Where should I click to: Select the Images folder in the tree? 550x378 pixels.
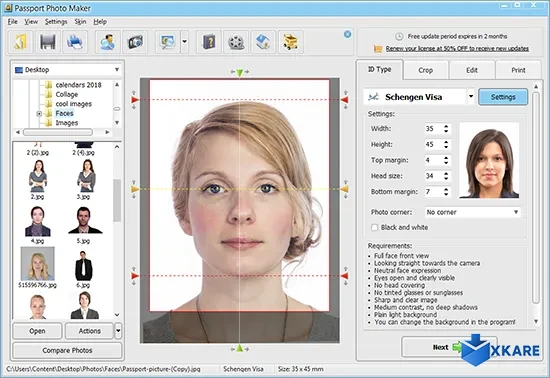click(67, 123)
